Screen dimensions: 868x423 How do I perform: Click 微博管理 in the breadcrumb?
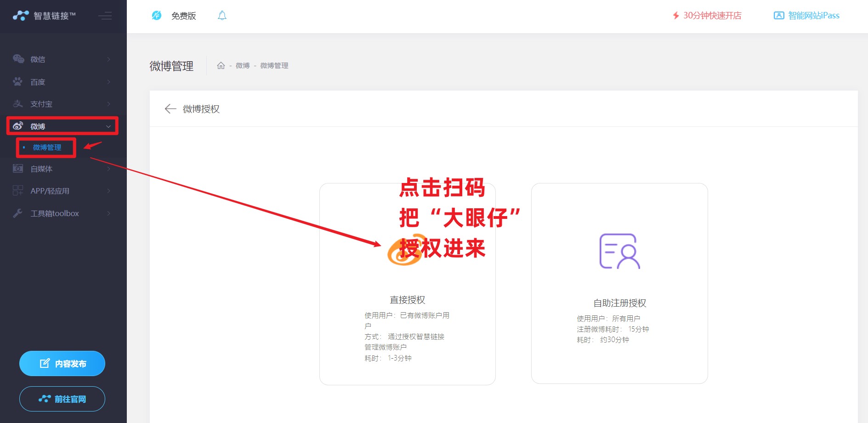click(x=274, y=66)
